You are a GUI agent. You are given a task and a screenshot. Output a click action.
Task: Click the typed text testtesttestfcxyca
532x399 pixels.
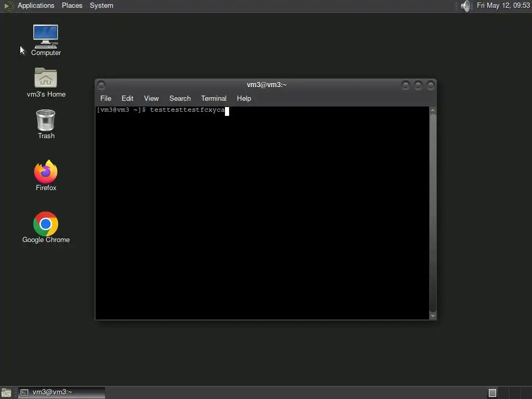point(187,110)
